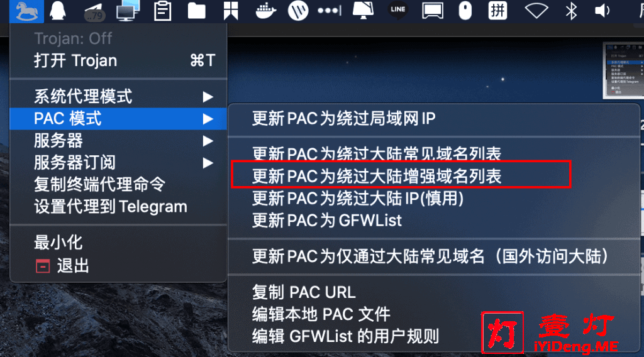Viewport: 644px width, 357px height.
Task: Click the clipboard manager menu bar icon
Action: pos(162,11)
